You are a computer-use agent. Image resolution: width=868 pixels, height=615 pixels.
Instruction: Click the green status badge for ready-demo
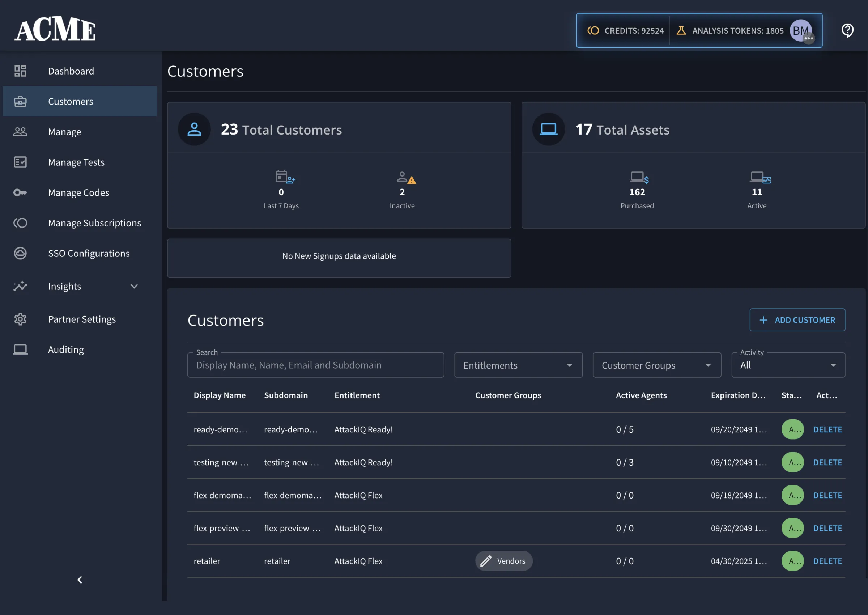[792, 429]
